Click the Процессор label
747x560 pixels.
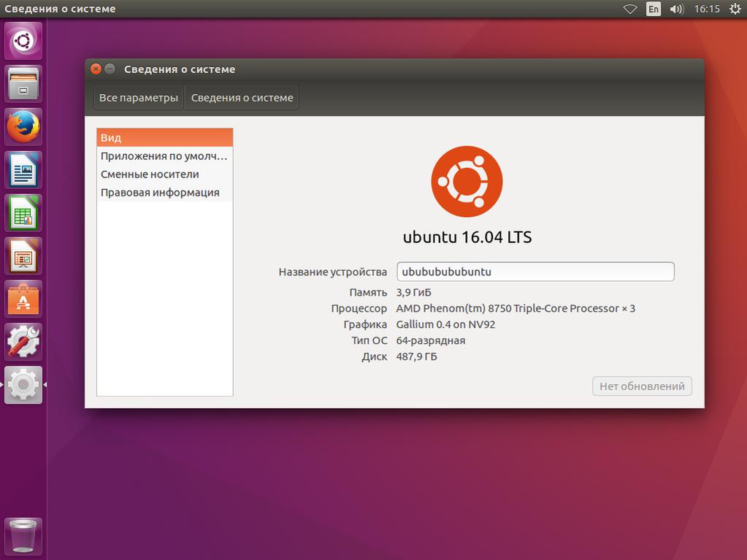(x=359, y=309)
